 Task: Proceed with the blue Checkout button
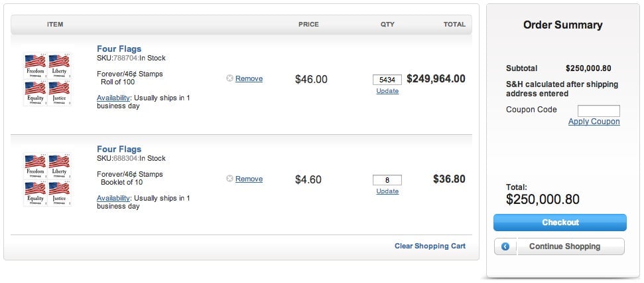click(x=560, y=223)
